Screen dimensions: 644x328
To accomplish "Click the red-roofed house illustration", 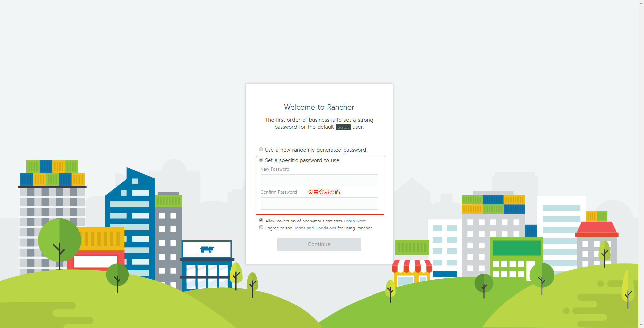I will (597, 245).
